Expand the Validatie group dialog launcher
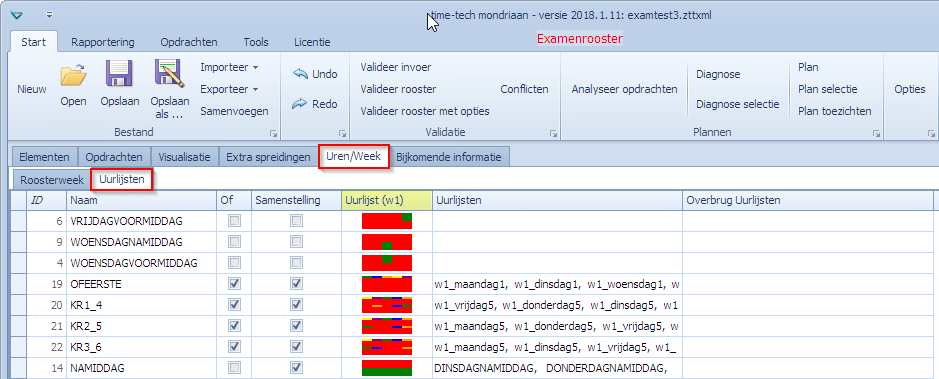 (553, 133)
